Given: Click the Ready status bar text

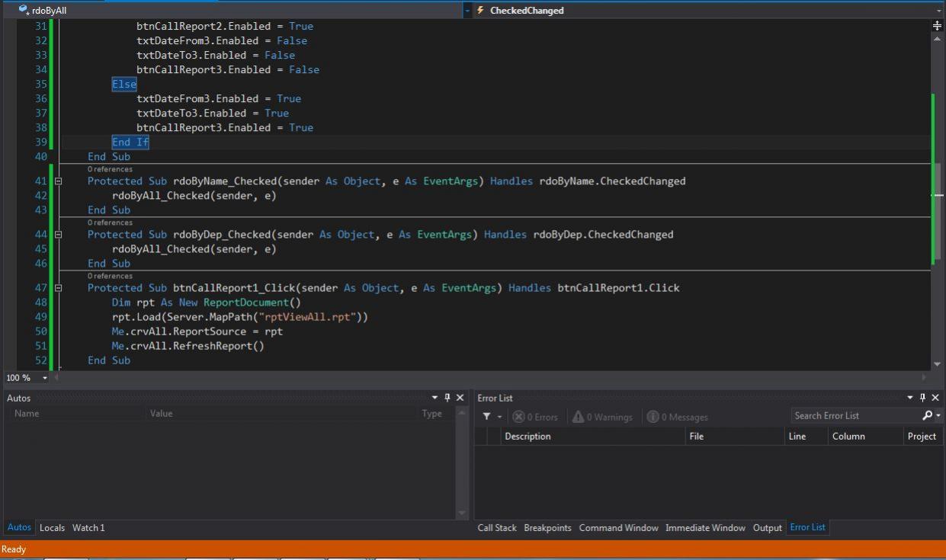Looking at the screenshot, I should coord(14,549).
